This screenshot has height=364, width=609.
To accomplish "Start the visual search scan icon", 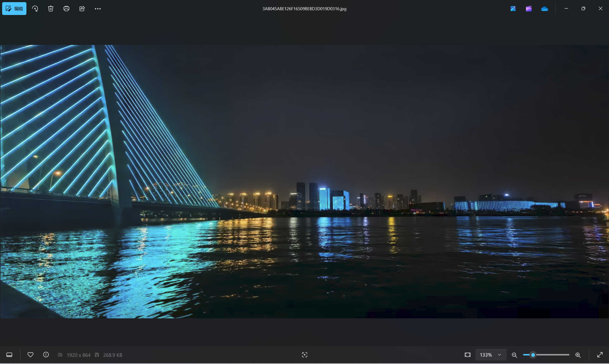I will point(305,355).
